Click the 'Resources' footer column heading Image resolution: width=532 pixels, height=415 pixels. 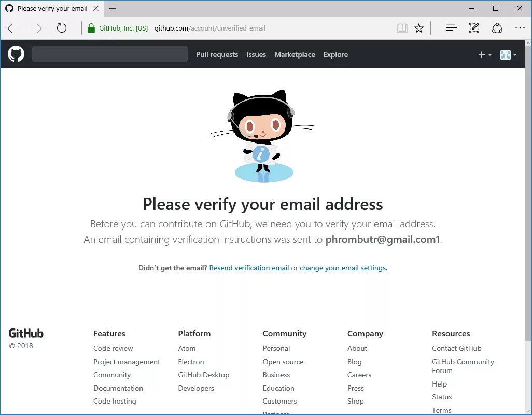point(451,333)
